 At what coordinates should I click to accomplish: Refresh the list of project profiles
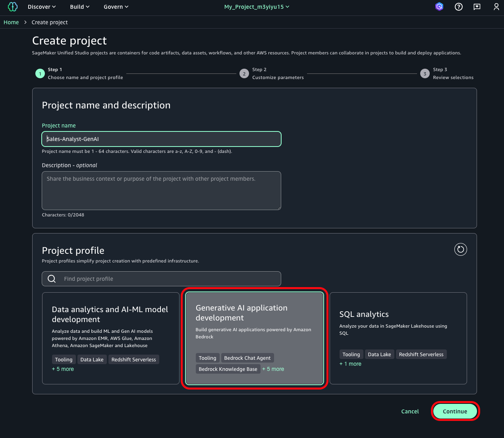coord(460,249)
